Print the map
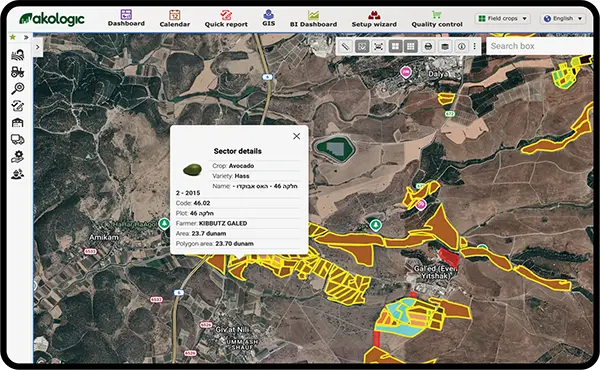Image resolution: width=600 pixels, height=370 pixels. tap(428, 47)
